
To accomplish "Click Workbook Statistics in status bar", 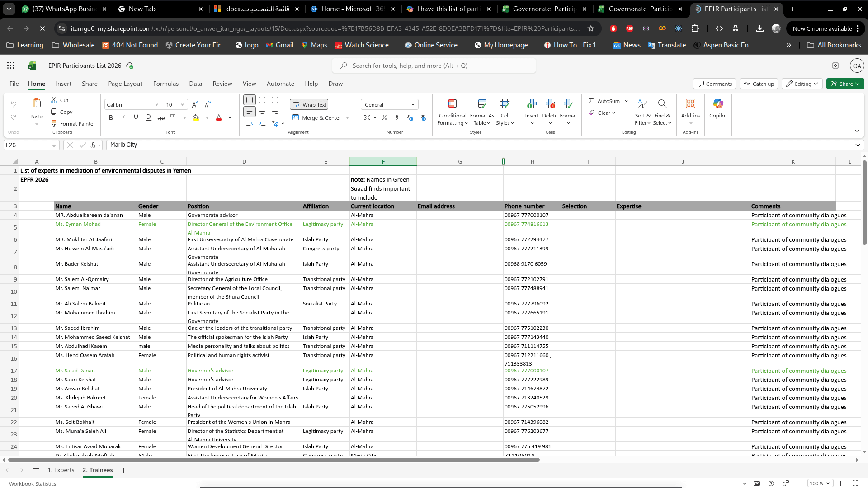I will pyautogui.click(x=33, y=483).
